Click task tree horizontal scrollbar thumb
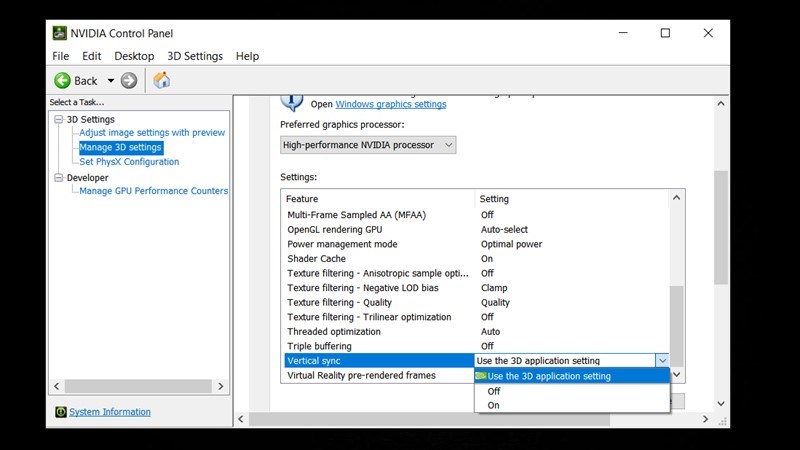The image size is (800, 450). coord(138,386)
